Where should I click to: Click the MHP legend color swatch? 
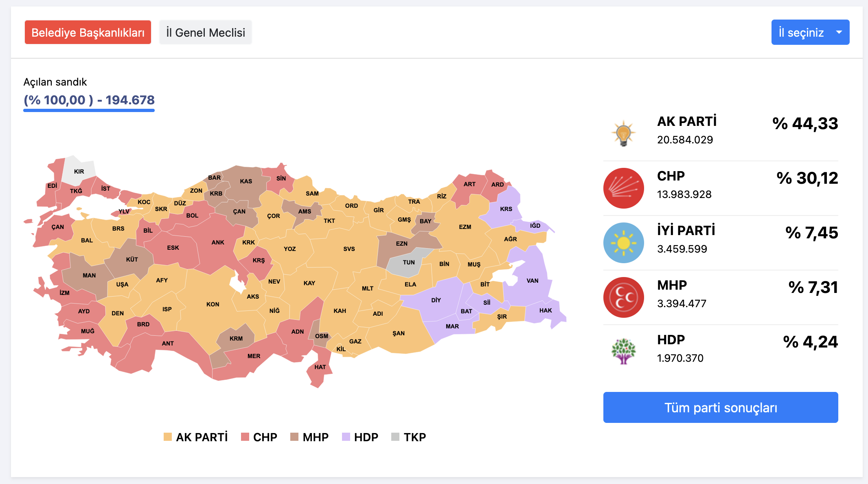(x=294, y=437)
